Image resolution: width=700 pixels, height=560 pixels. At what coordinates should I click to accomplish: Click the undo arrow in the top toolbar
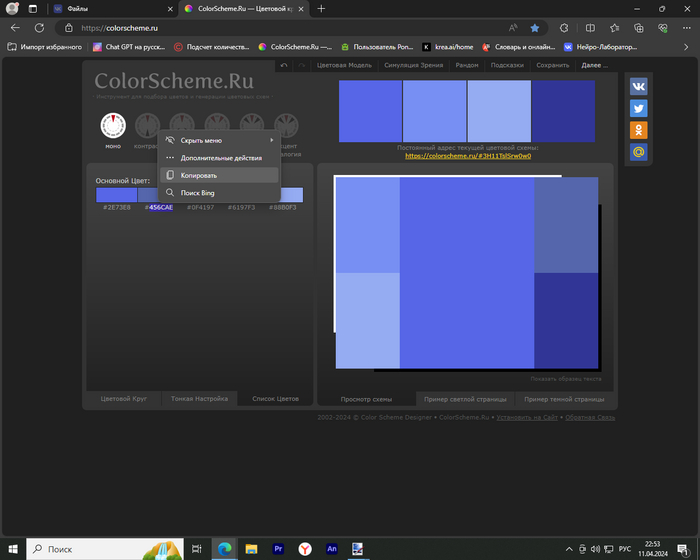coord(284,65)
